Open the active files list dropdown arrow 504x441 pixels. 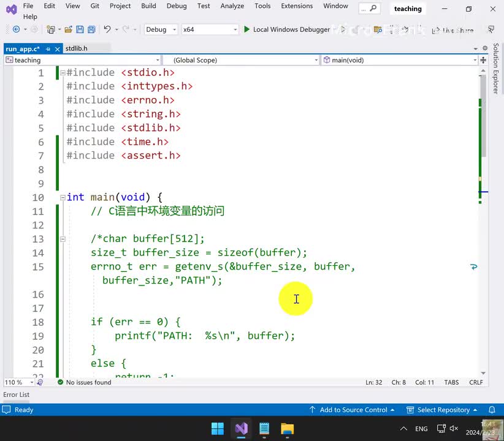tap(476, 49)
